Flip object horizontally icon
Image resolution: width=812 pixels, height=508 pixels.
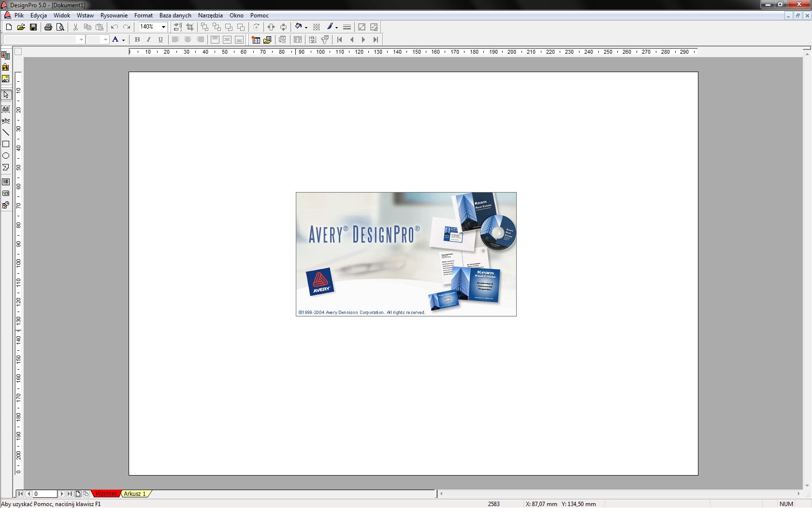(271, 27)
